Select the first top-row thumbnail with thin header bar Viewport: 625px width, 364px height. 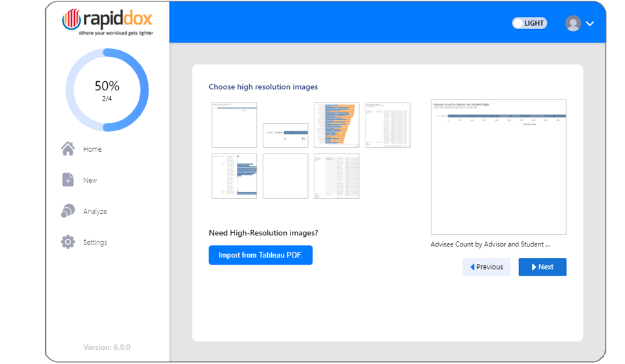click(x=234, y=125)
